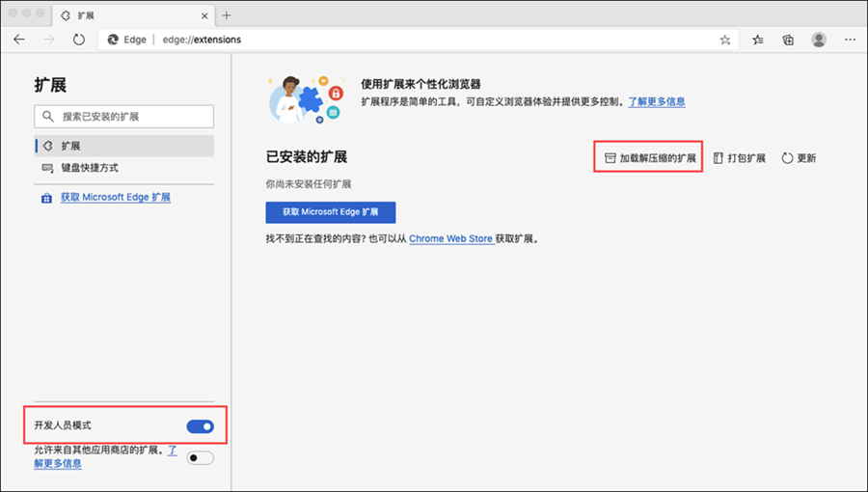This screenshot has height=492, width=868.
Task: Open a new tab with plus button
Action: (x=227, y=15)
